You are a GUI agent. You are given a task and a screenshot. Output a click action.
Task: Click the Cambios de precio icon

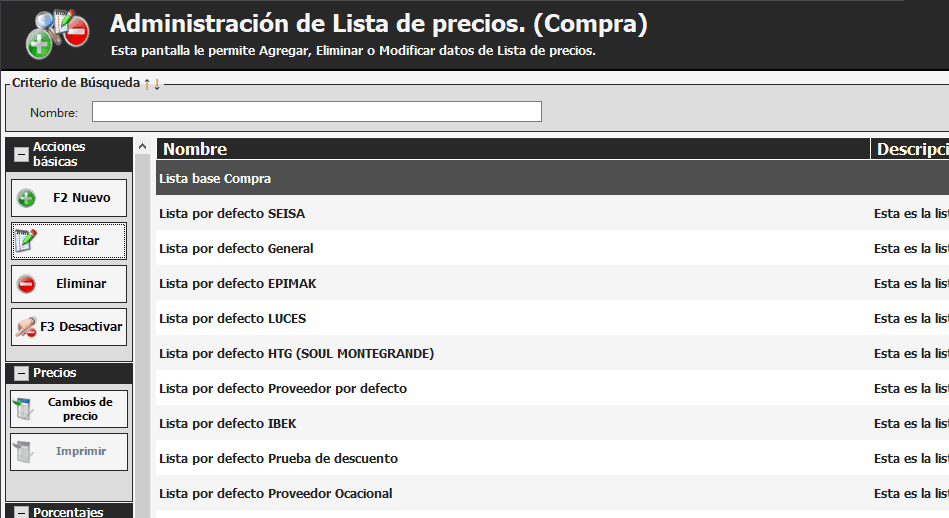tap(23, 409)
